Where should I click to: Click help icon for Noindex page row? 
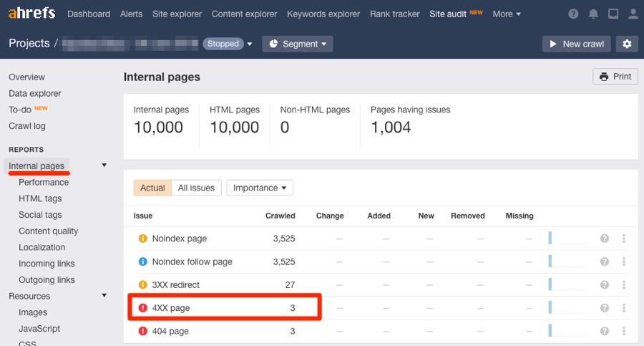click(605, 239)
